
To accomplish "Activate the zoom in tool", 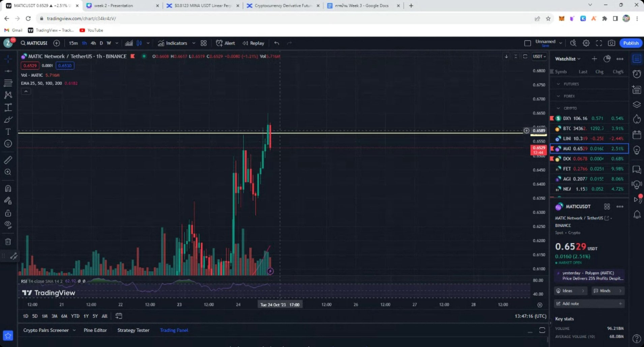I will 8,172.
